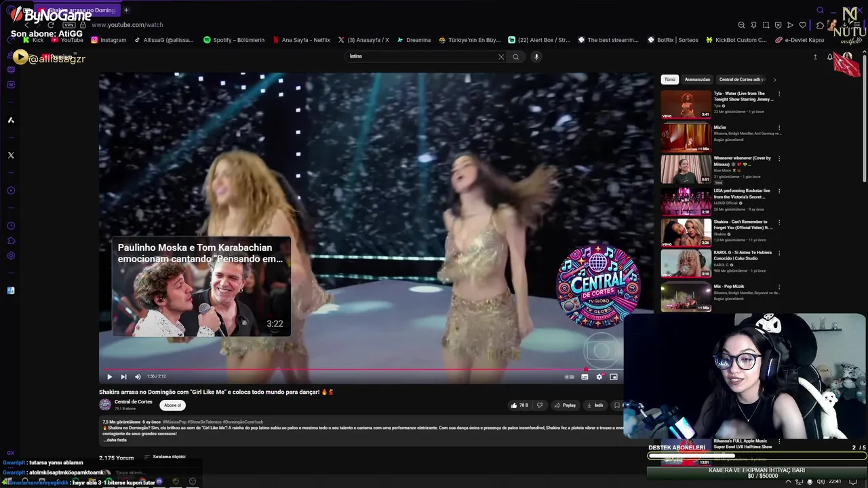Mute the video volume

[138, 377]
